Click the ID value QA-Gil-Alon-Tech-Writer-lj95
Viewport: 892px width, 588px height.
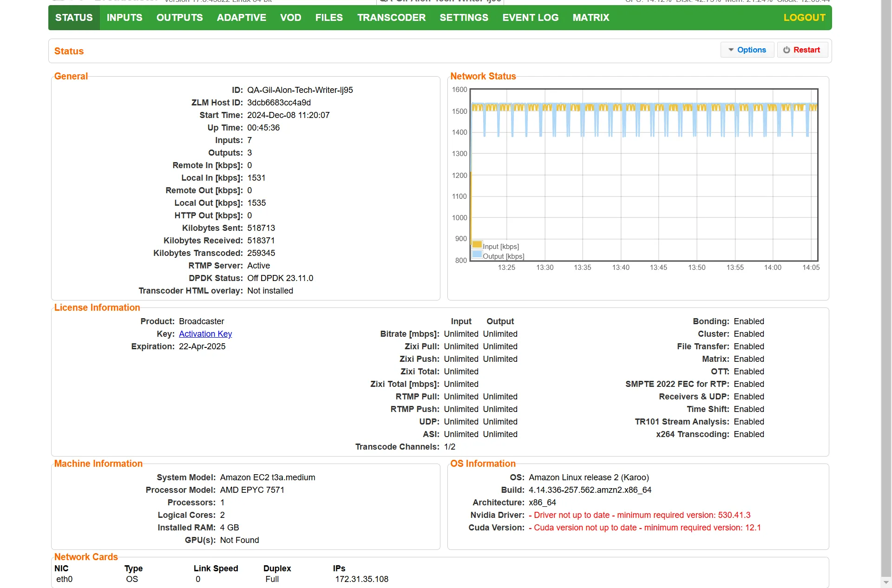pos(300,90)
